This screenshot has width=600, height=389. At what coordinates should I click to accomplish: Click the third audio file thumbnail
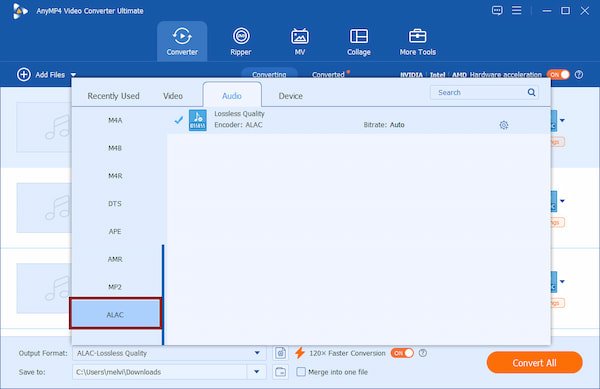pyautogui.click(x=44, y=288)
